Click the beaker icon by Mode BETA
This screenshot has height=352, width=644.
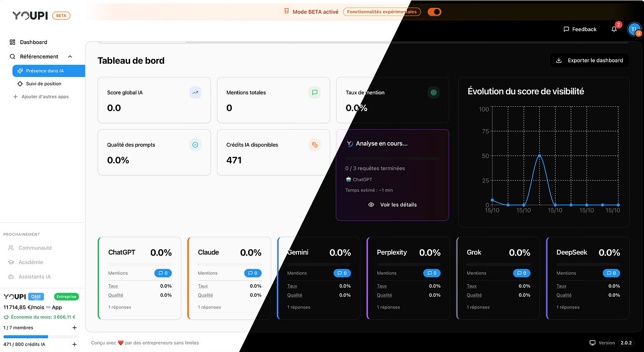[287, 12]
